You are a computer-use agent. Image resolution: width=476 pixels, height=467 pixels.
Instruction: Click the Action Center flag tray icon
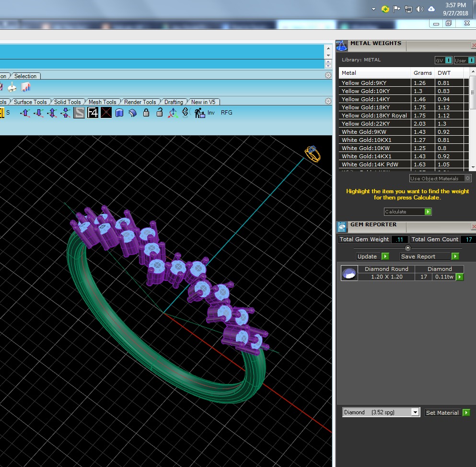click(397, 9)
